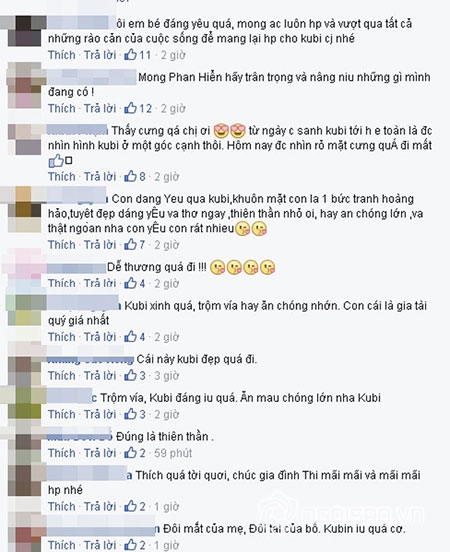Viewport: 450px width, 552px height.
Task: Click thumb icon on 'Đúng là thiên thần' comment
Action: (130, 453)
